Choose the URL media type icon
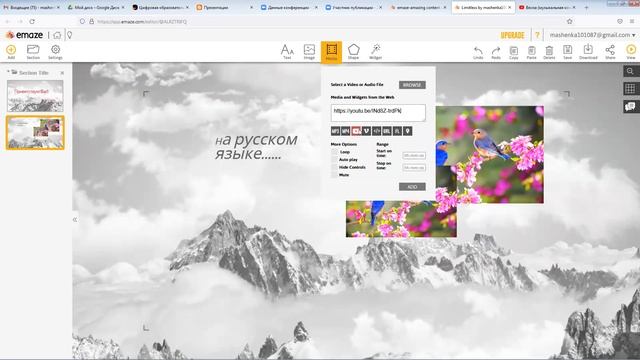640x360 pixels. tap(387, 131)
